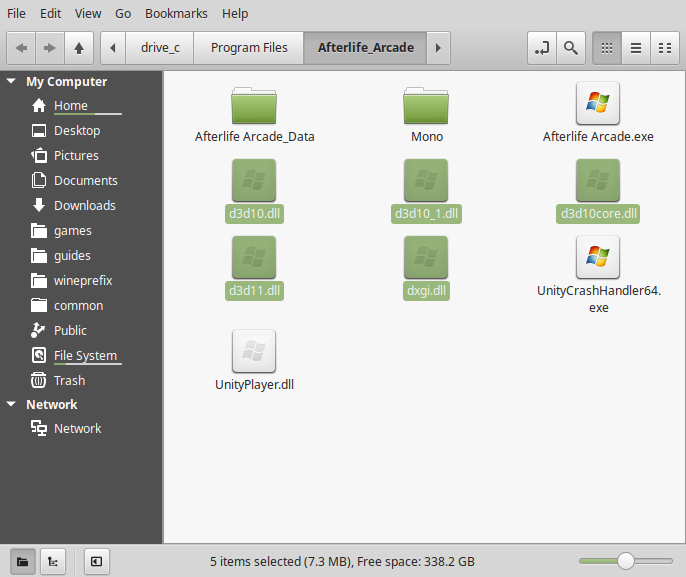This screenshot has width=686, height=577.
Task: Open the Bookmarks menu
Action: 176,14
